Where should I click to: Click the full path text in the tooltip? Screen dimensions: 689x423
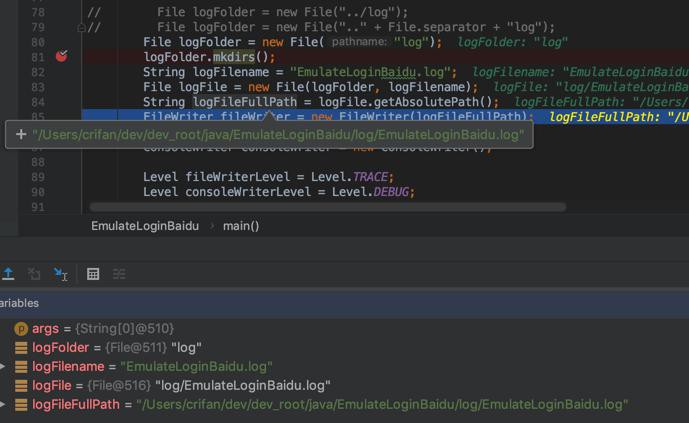tap(278, 134)
